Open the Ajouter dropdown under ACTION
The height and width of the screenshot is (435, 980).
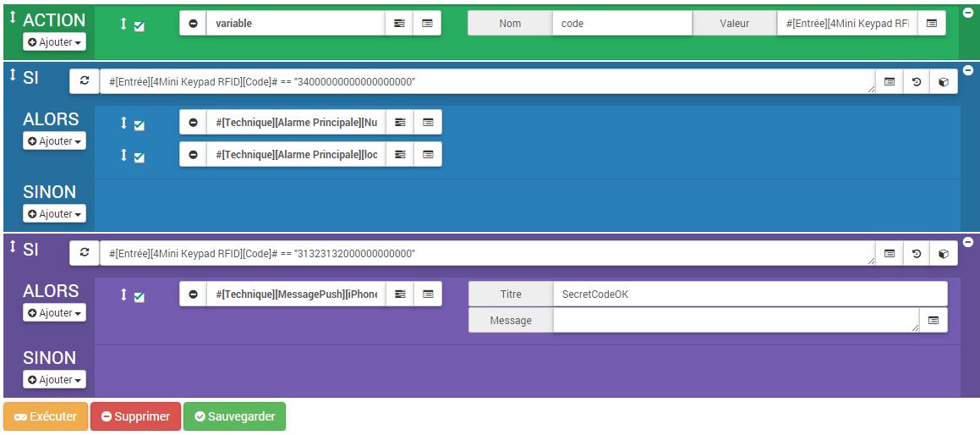54,42
